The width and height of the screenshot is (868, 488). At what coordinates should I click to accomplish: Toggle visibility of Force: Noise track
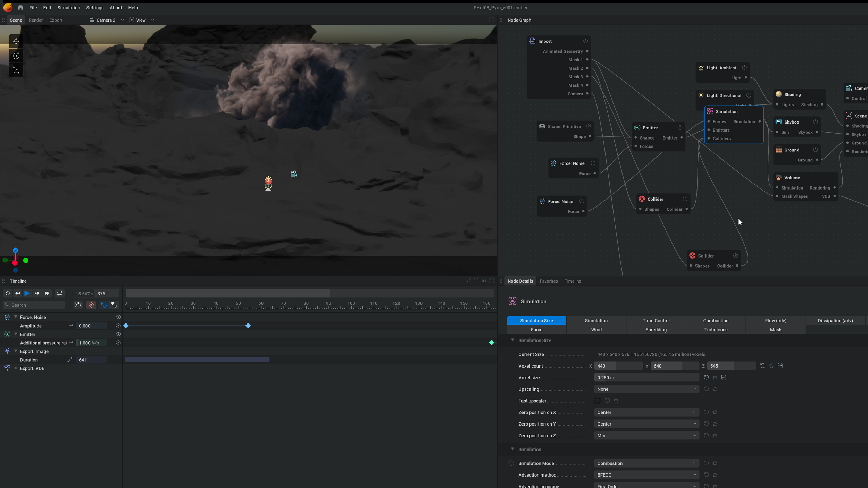(x=118, y=317)
